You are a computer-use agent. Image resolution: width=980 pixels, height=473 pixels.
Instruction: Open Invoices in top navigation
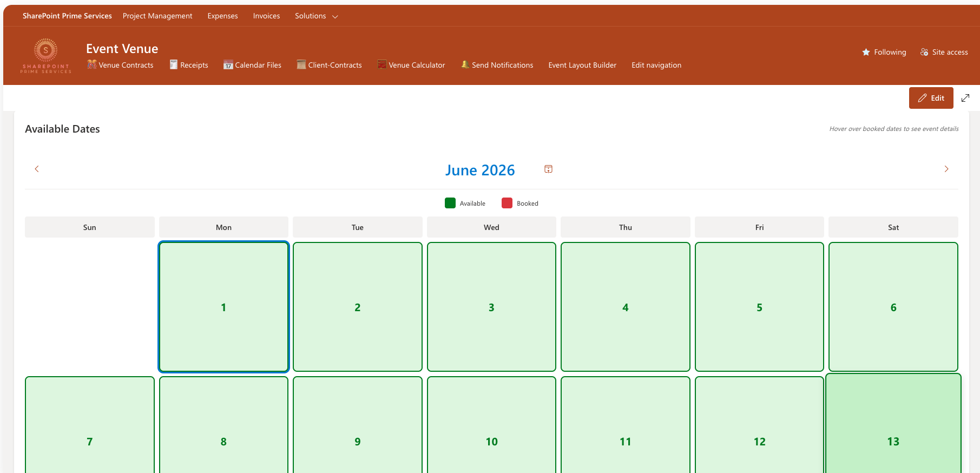click(266, 16)
